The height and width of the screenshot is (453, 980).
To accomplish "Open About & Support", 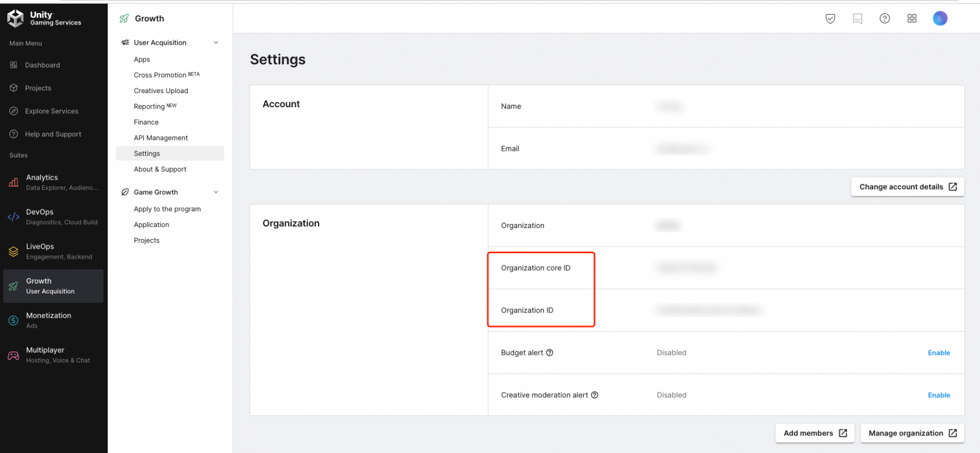I will (x=160, y=169).
